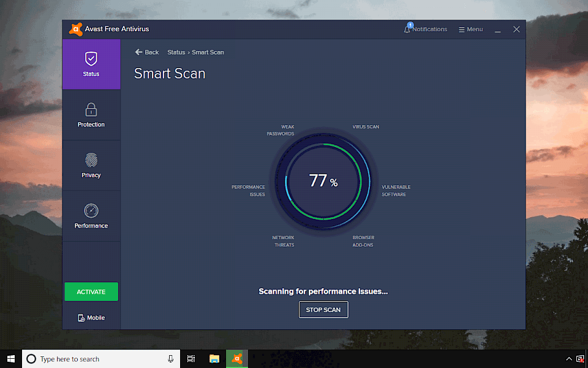
Task: Click the PERFORMANCE ISSUES stage label
Action: 248,191
